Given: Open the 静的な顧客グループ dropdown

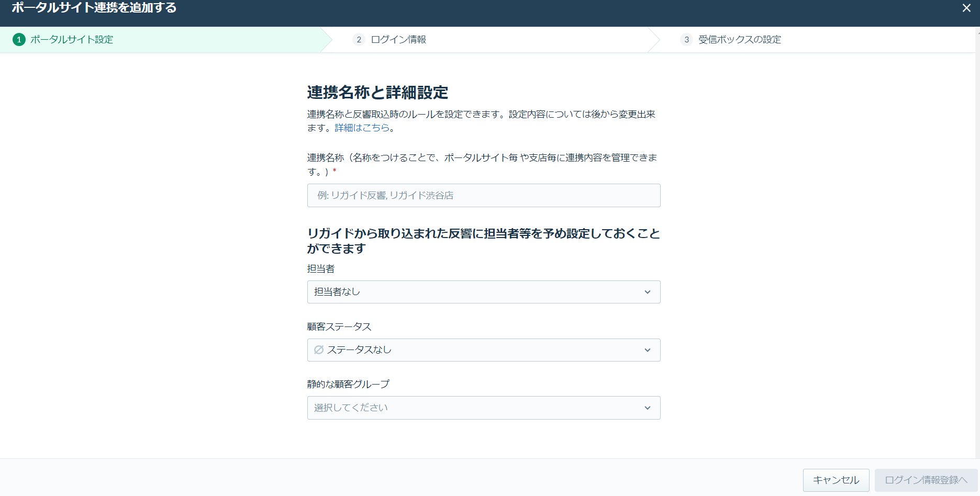Looking at the screenshot, I should (484, 408).
